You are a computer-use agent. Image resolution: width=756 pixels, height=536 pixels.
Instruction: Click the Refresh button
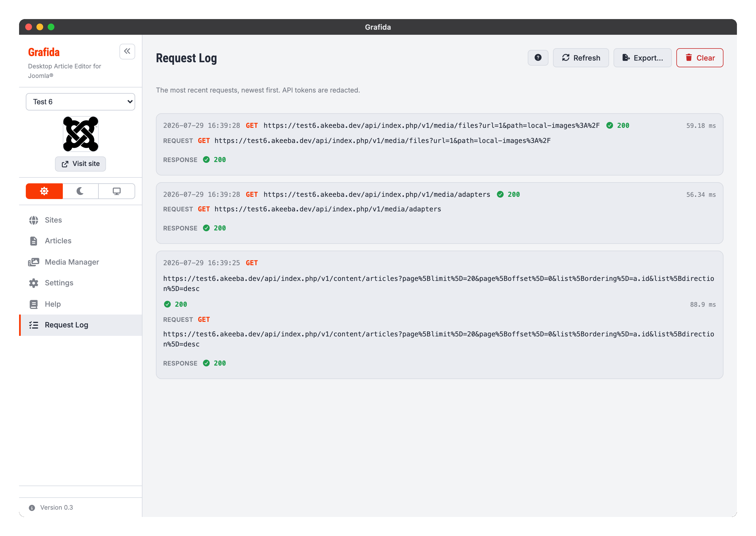coord(581,58)
